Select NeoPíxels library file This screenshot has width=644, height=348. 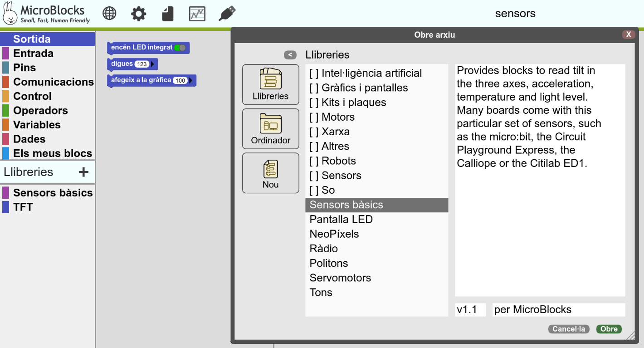(376, 234)
